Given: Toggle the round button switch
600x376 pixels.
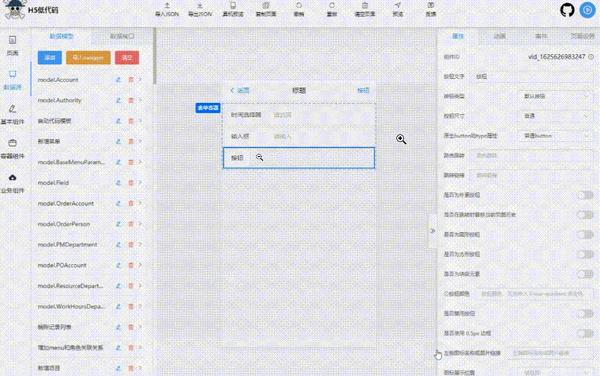Looking at the screenshot, I should tap(585, 234).
